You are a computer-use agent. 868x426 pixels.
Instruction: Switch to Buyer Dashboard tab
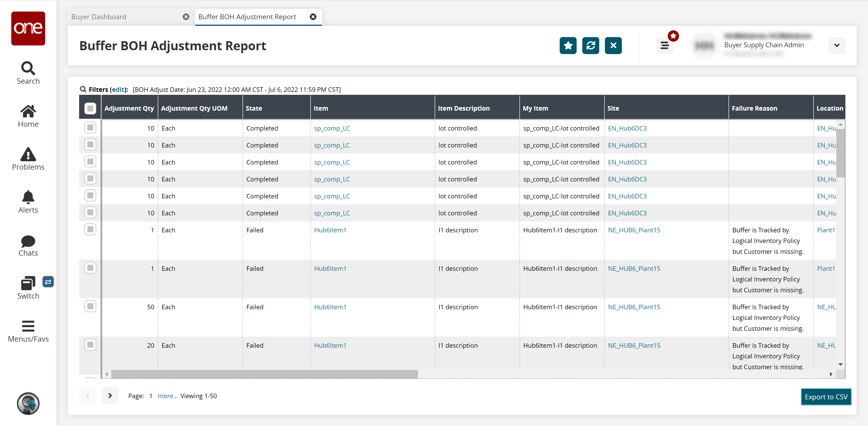99,17
